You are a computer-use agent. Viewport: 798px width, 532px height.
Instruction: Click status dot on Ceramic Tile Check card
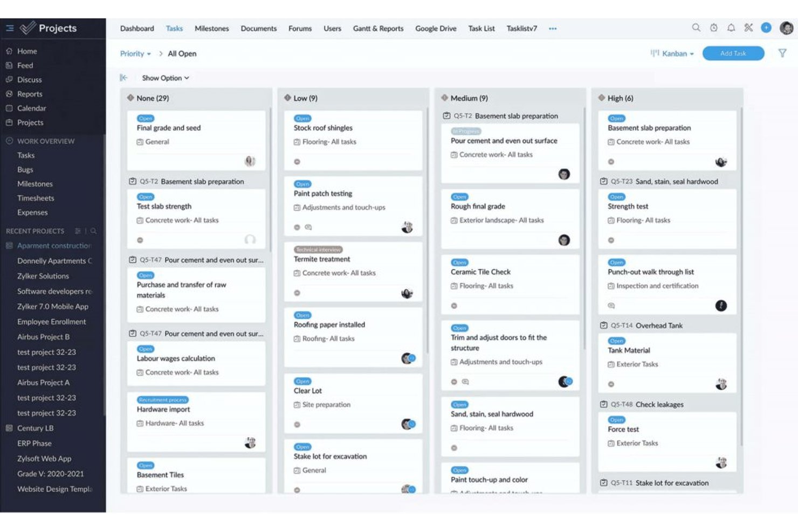point(454,306)
